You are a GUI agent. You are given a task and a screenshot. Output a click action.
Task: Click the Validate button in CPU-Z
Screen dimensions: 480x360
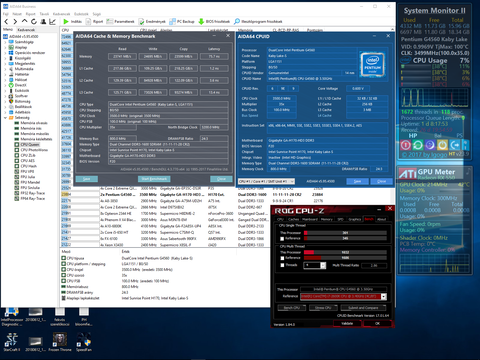pyautogui.click(x=347, y=323)
